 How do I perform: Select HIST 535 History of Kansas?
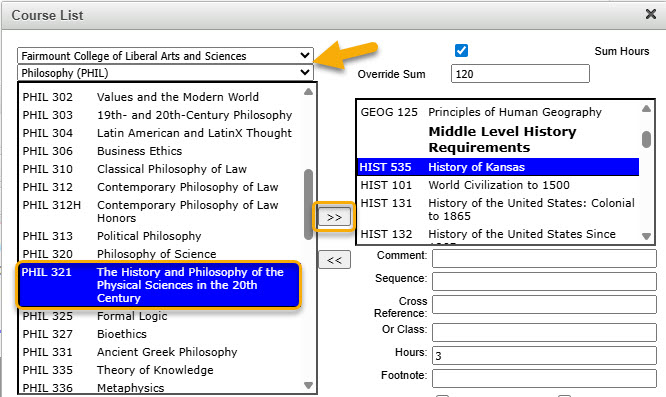click(x=498, y=167)
